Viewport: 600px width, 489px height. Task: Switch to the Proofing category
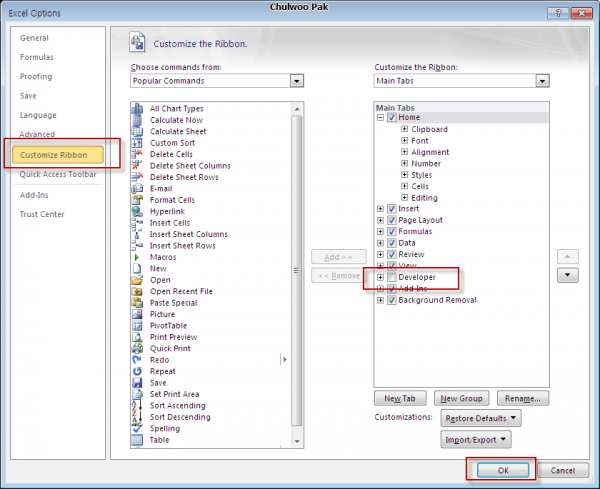pyautogui.click(x=36, y=76)
